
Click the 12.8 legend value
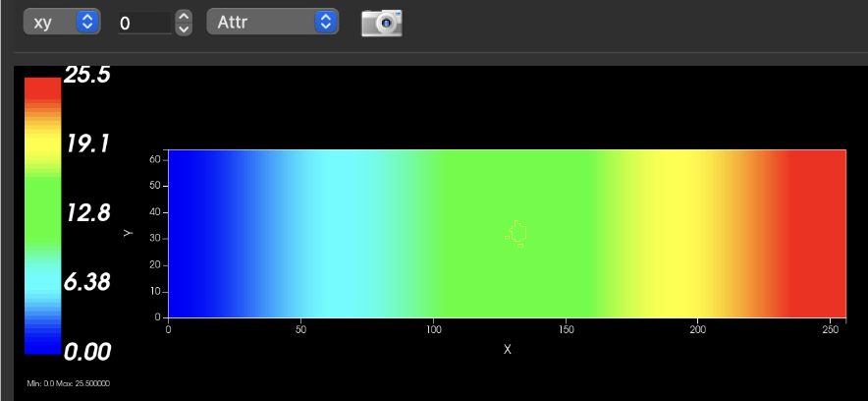coord(87,213)
